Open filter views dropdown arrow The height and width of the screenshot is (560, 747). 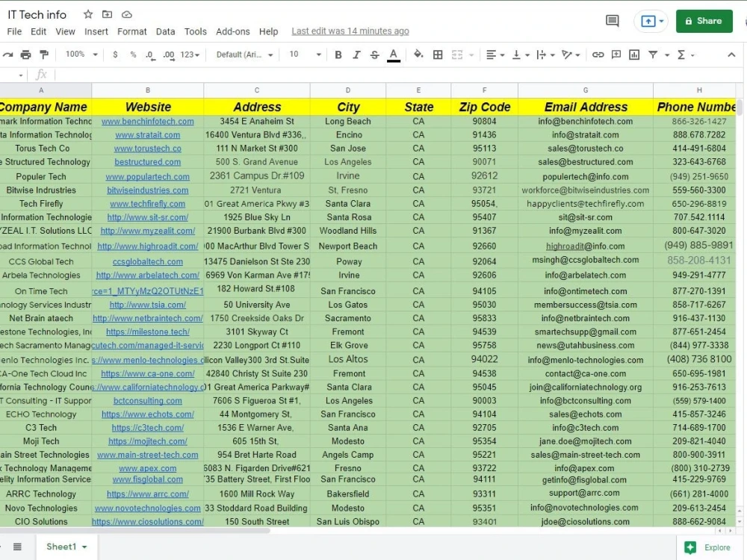pos(667,55)
